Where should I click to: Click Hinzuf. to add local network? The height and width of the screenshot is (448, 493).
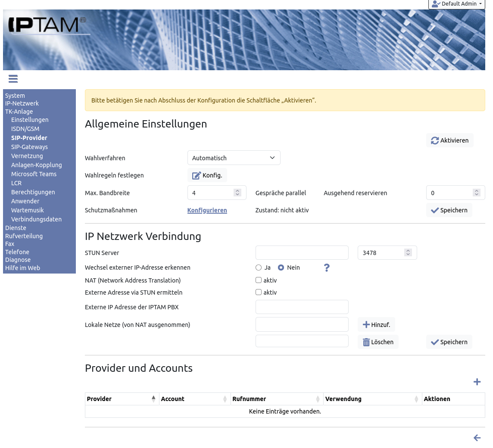click(x=376, y=325)
